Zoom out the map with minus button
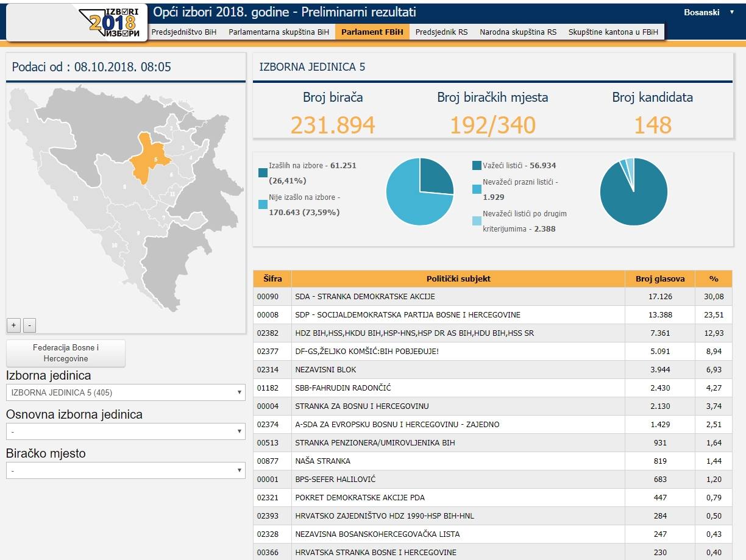Screen dimensions: 746x560 point(29,325)
